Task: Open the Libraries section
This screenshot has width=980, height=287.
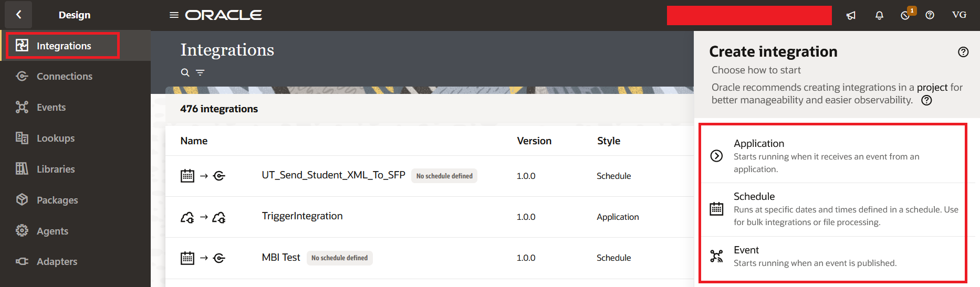Action: (55, 169)
